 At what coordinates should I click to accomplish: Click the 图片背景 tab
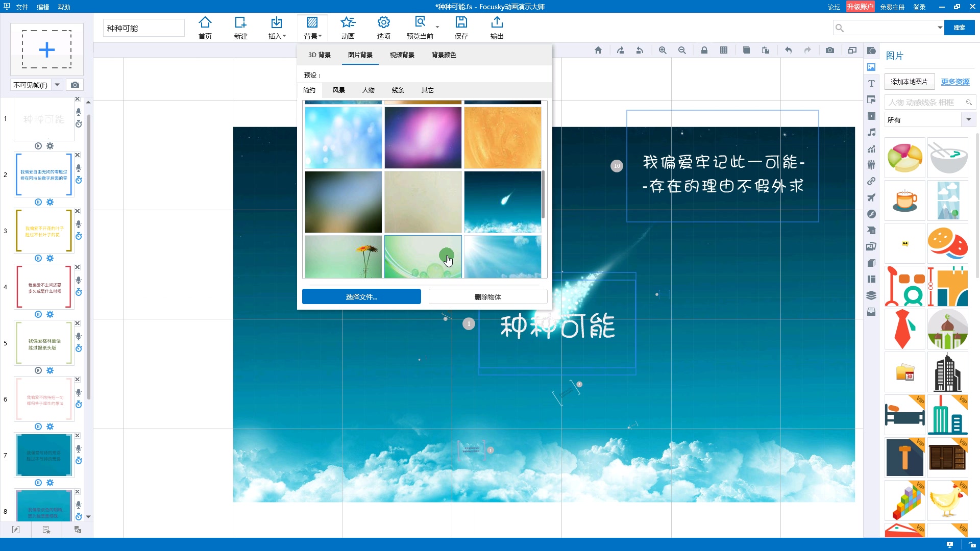361,54
